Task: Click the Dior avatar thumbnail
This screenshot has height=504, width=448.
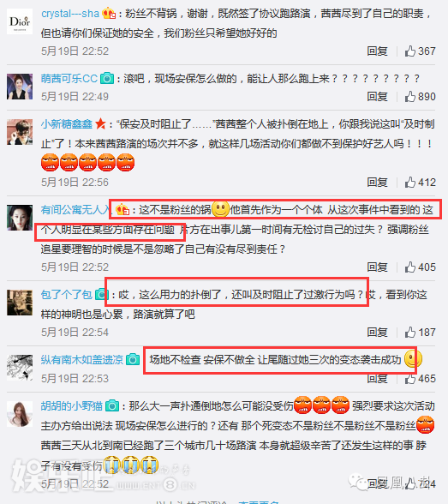Action: click(20, 21)
